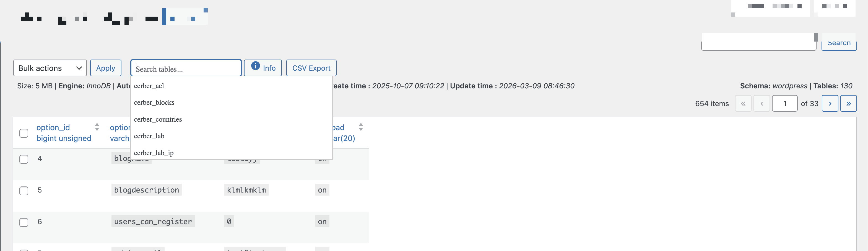
Task: Sort rows using the autoload column arrows
Action: [360, 127]
